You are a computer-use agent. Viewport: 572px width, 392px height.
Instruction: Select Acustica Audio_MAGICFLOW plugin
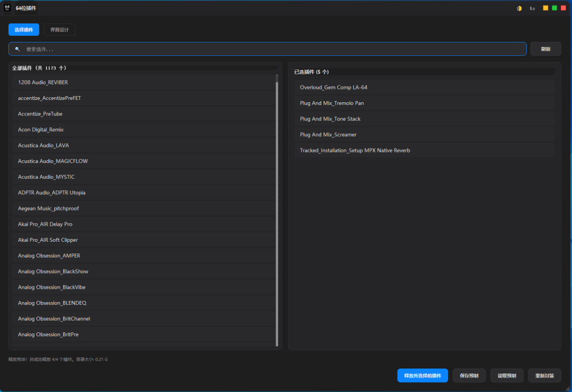pyautogui.click(x=144, y=161)
